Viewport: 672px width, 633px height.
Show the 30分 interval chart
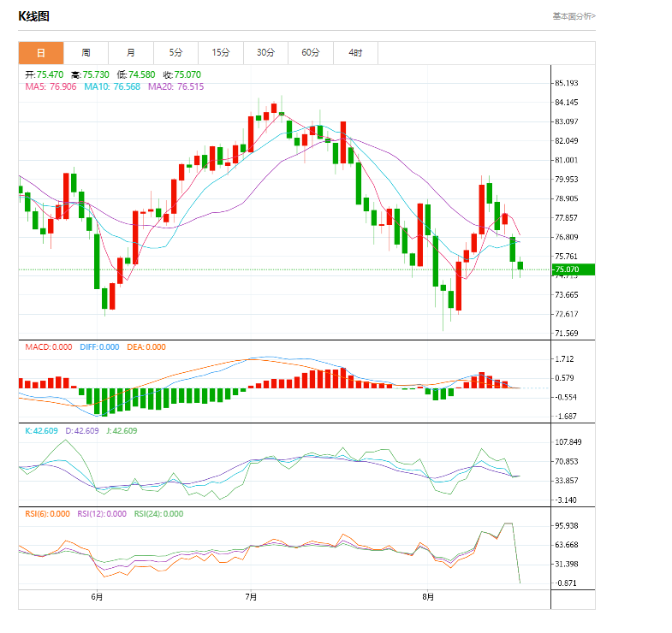point(265,53)
